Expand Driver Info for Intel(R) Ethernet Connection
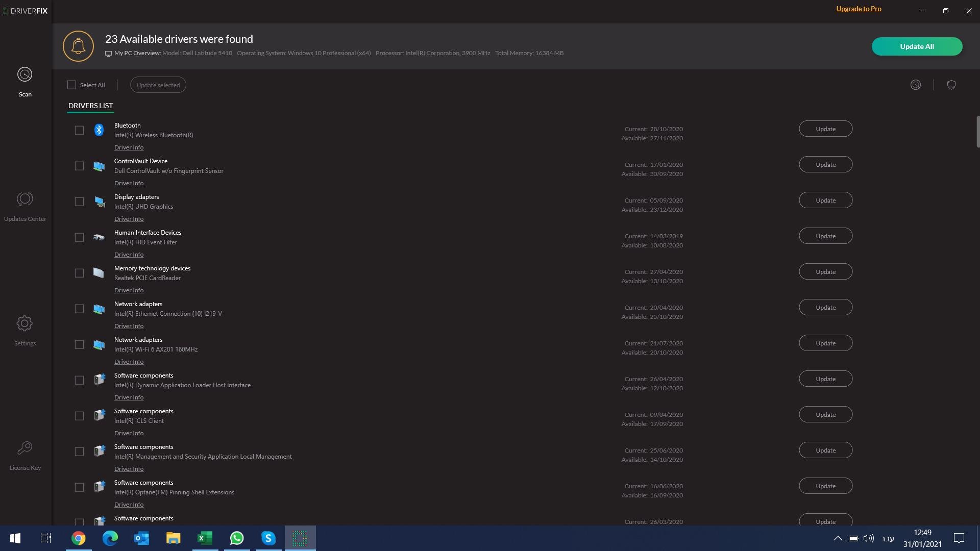980x551 pixels. point(129,325)
